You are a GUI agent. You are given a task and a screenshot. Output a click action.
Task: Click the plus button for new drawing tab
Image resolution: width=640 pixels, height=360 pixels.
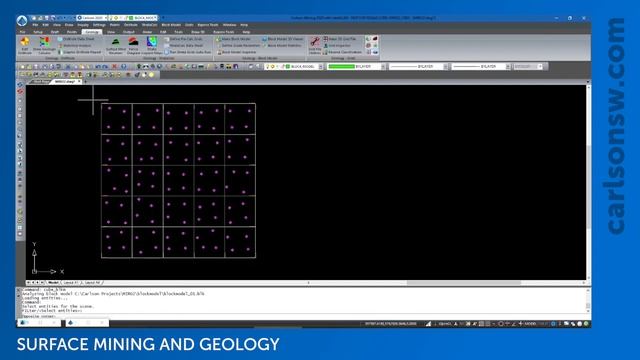coord(85,82)
